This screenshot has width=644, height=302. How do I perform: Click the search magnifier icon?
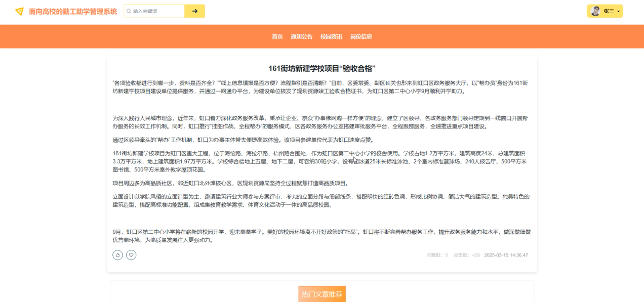pyautogui.click(x=129, y=11)
